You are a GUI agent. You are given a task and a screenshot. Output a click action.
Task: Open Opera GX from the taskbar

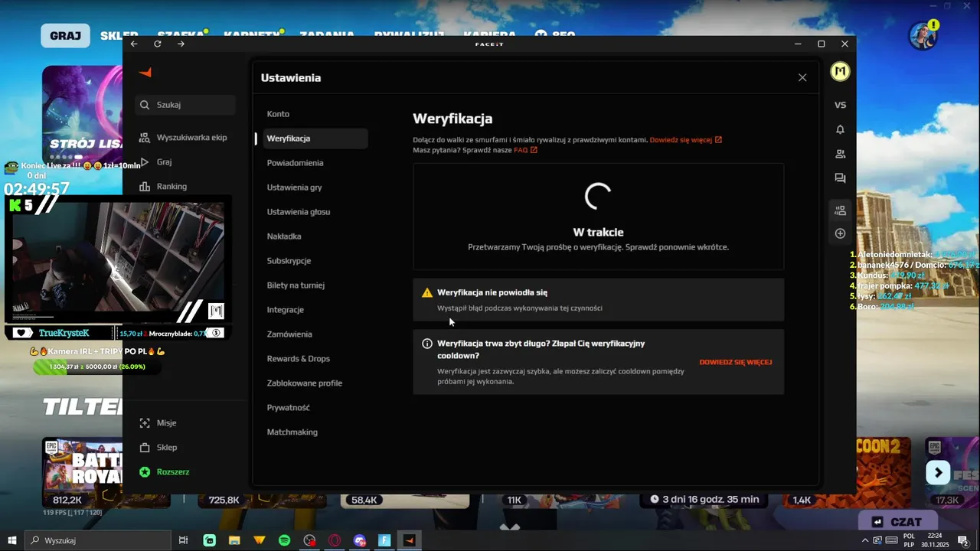click(x=334, y=540)
